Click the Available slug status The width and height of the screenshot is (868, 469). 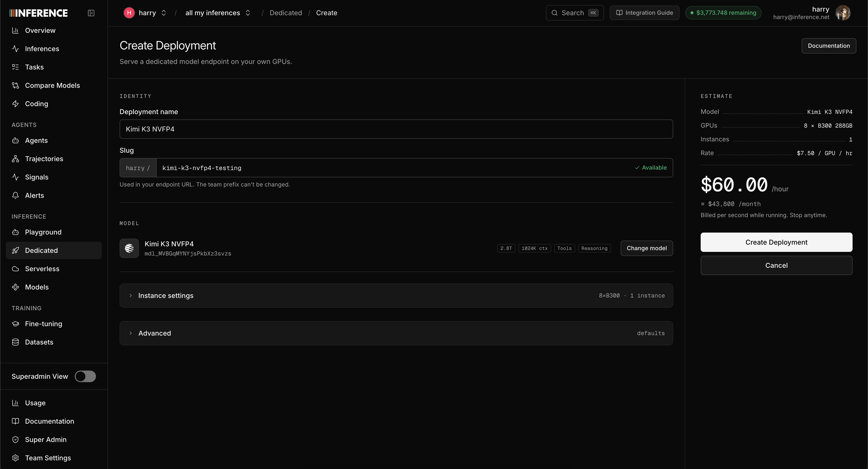[x=651, y=168]
